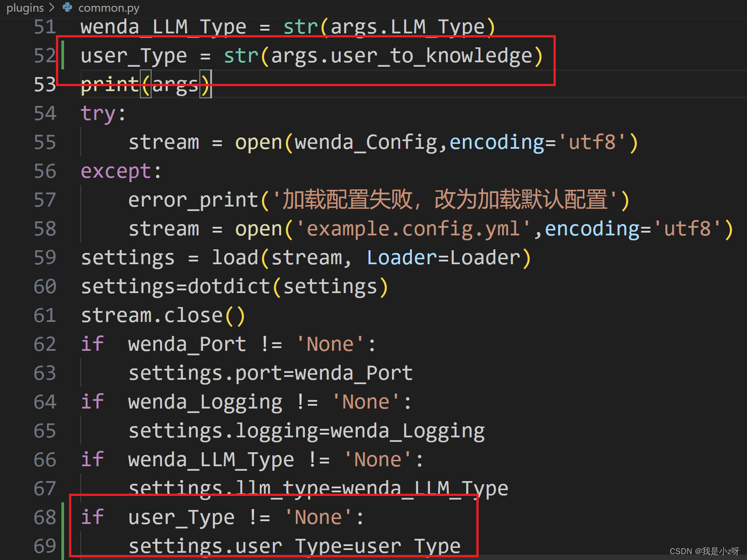Click line number 59 in gutter
The image size is (747, 560).
pyautogui.click(x=45, y=258)
